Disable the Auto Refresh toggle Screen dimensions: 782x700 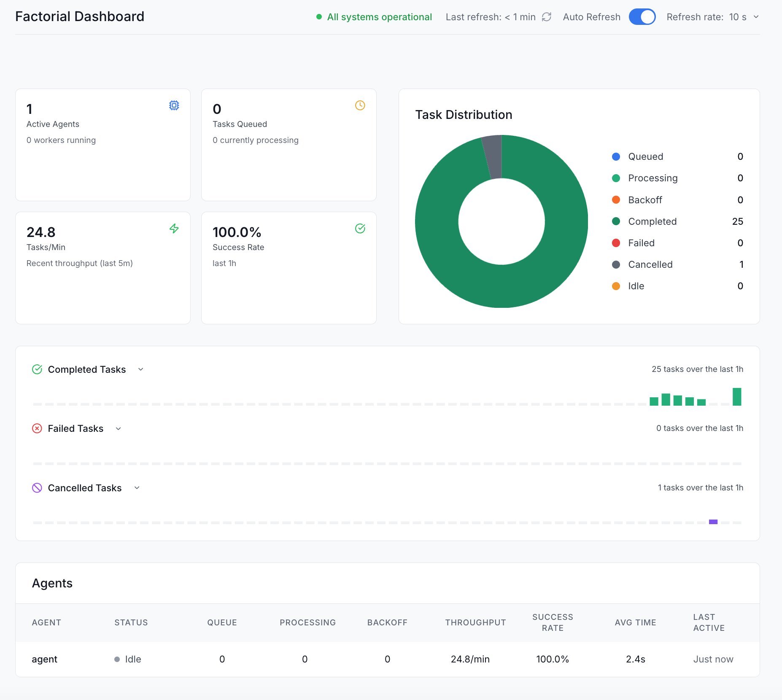(642, 17)
